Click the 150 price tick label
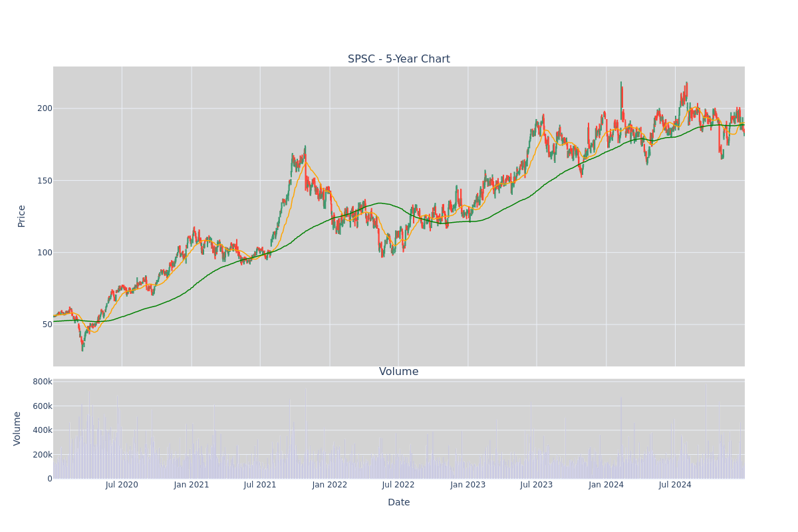 pyautogui.click(x=45, y=180)
